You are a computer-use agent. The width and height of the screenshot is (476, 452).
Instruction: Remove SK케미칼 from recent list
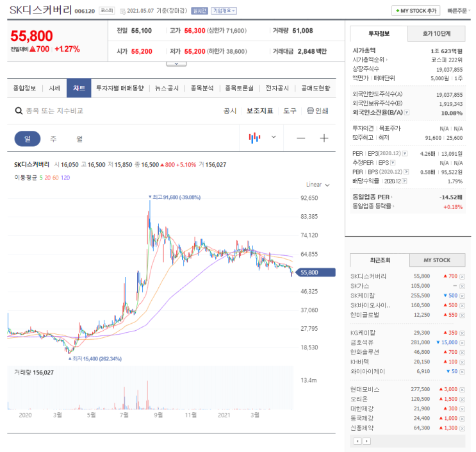[462, 296]
